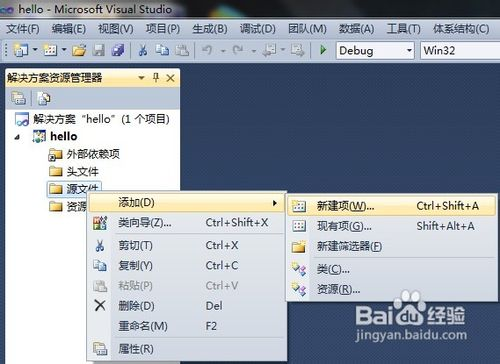The height and width of the screenshot is (364, 500).
Task: Click the Save floppy disk icon
Action: coord(99,50)
